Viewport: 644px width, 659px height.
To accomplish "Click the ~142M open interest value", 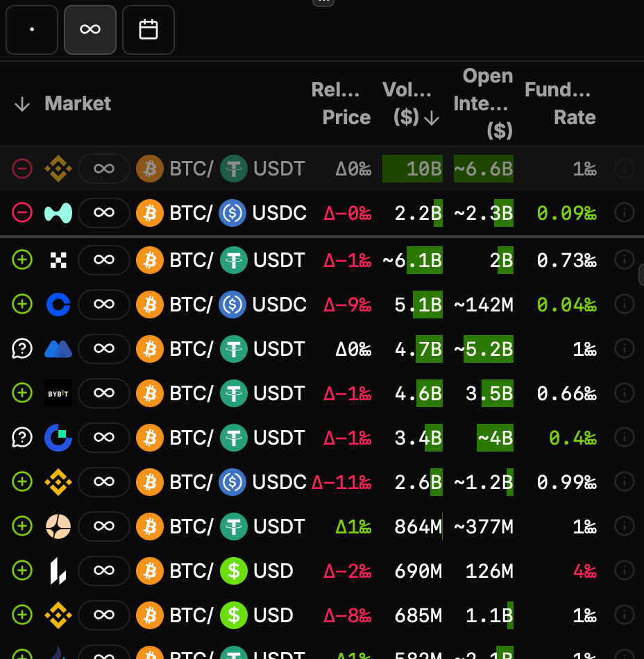I will point(484,305).
